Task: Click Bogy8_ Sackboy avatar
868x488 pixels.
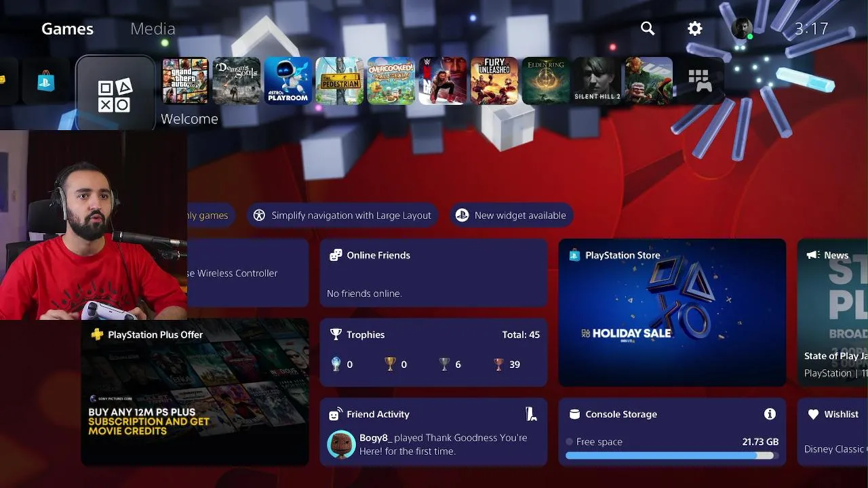Action: pyautogui.click(x=341, y=445)
